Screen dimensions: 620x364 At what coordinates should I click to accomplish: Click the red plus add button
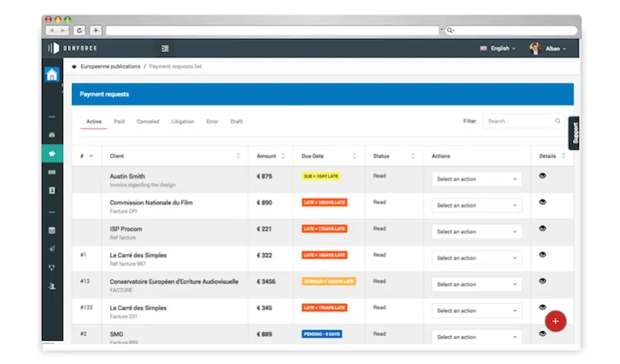coord(555,321)
